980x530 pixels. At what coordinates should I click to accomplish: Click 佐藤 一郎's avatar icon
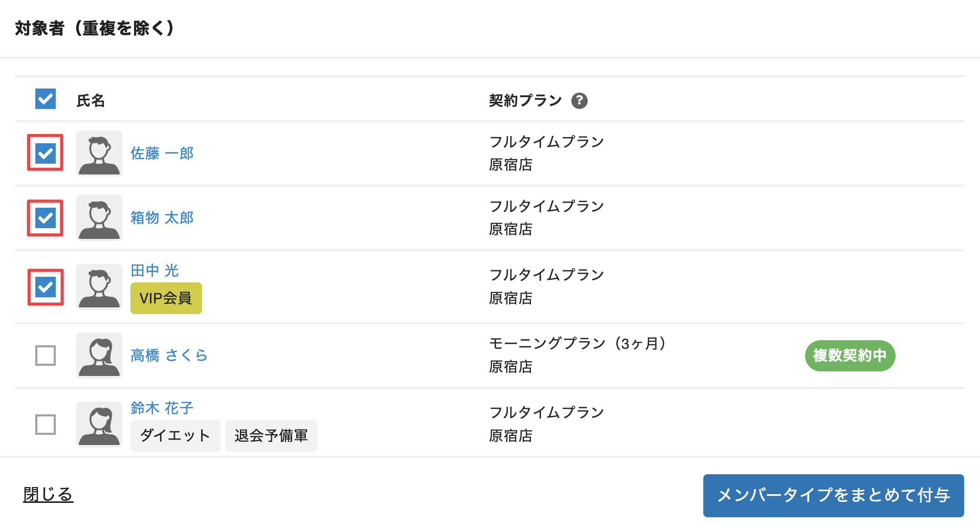click(x=99, y=153)
